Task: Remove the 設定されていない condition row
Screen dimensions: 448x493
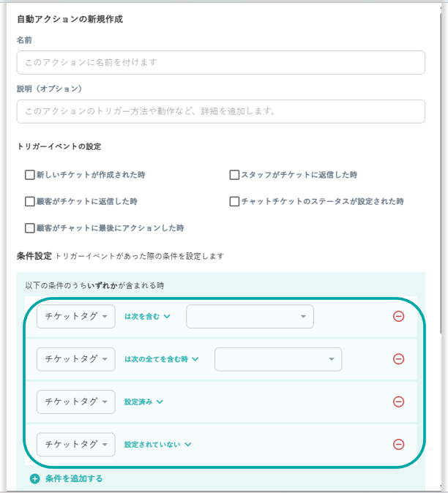Action: click(x=398, y=444)
